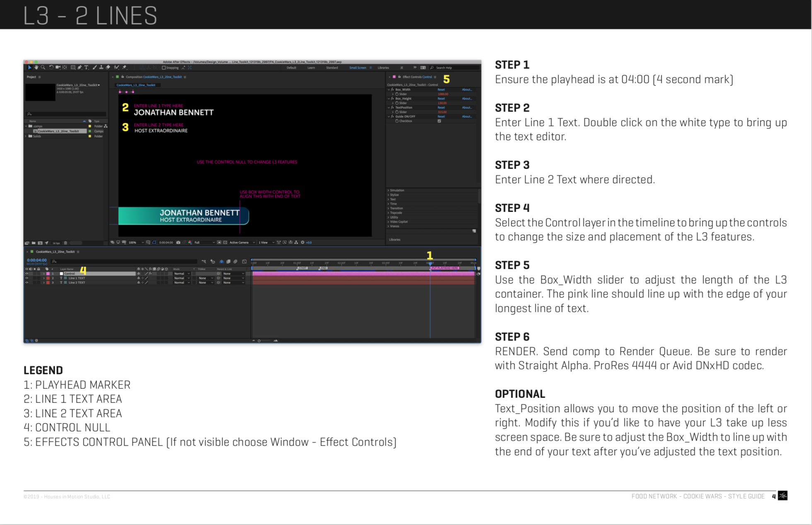Switch to the Default workspace
Image resolution: width=812 pixels, height=525 pixels.
pyautogui.click(x=291, y=67)
